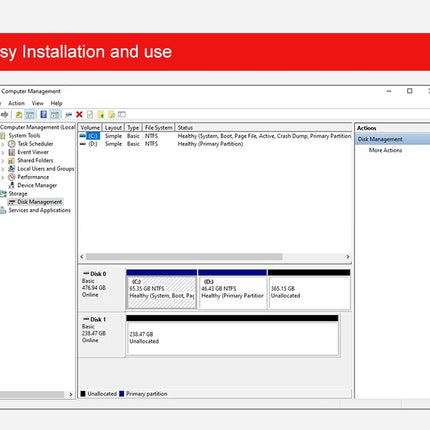Toggle Show/Hide Console Tree toolbar icon

pyautogui.click(x=30, y=115)
